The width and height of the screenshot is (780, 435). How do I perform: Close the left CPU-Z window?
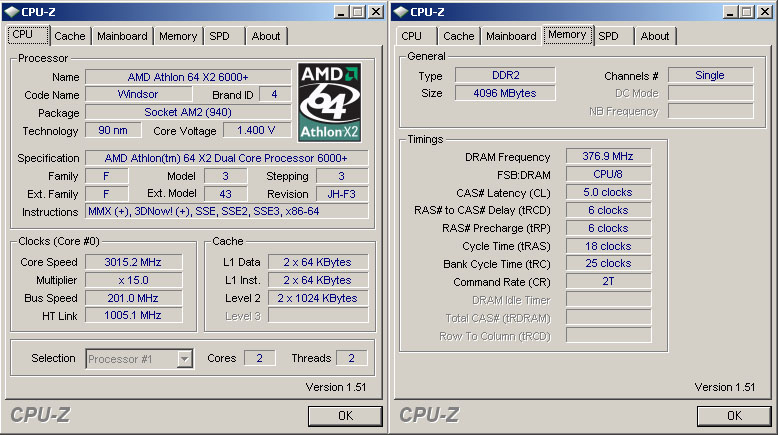[x=376, y=12]
